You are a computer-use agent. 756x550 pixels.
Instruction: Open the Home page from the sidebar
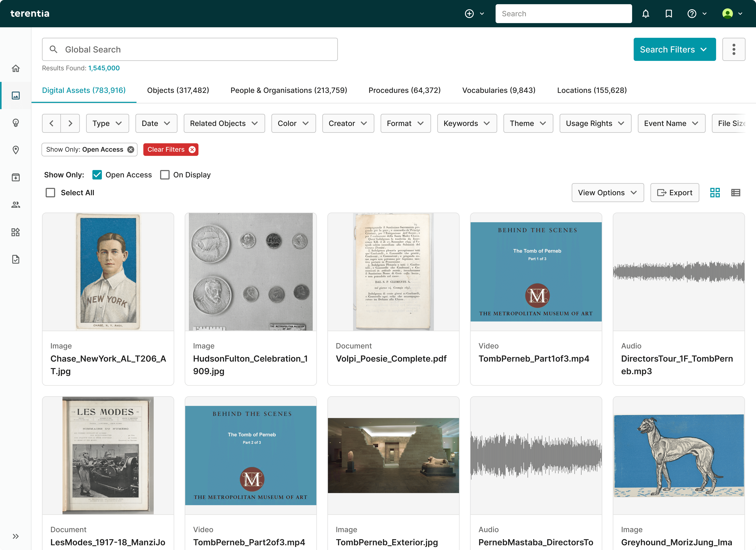pyautogui.click(x=16, y=68)
